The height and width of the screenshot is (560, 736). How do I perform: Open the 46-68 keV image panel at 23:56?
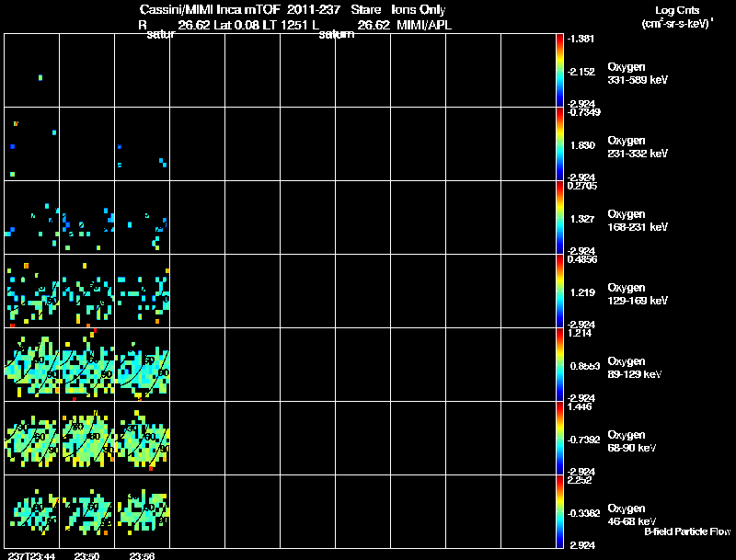point(143,511)
